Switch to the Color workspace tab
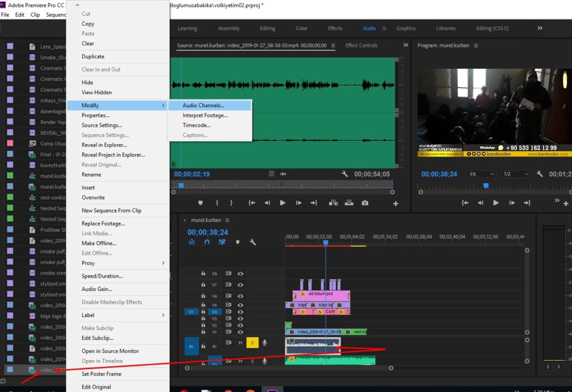This screenshot has width=572, height=392. [x=301, y=28]
